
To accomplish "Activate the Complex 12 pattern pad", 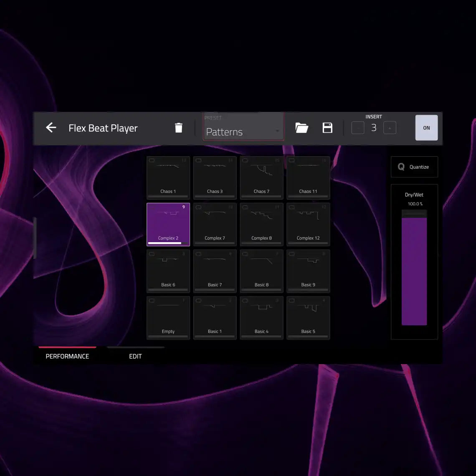I will point(308,225).
